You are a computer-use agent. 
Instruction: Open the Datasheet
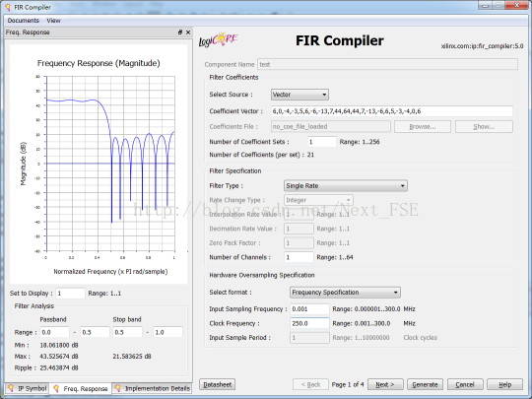pyautogui.click(x=217, y=384)
